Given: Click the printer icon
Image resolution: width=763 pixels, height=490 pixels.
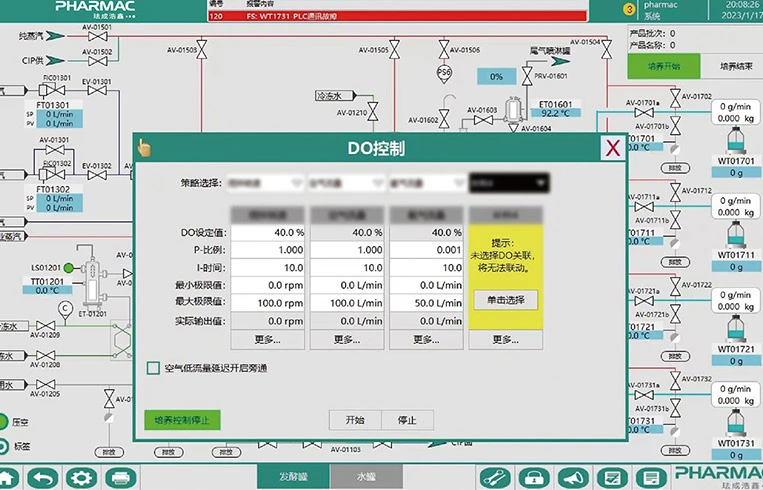Looking at the screenshot, I should [120, 478].
